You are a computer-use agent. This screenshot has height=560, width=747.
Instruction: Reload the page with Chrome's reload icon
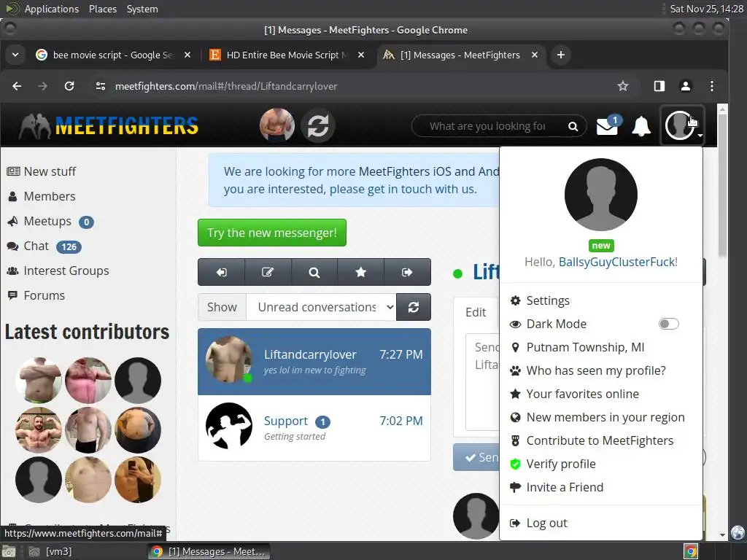(x=69, y=86)
